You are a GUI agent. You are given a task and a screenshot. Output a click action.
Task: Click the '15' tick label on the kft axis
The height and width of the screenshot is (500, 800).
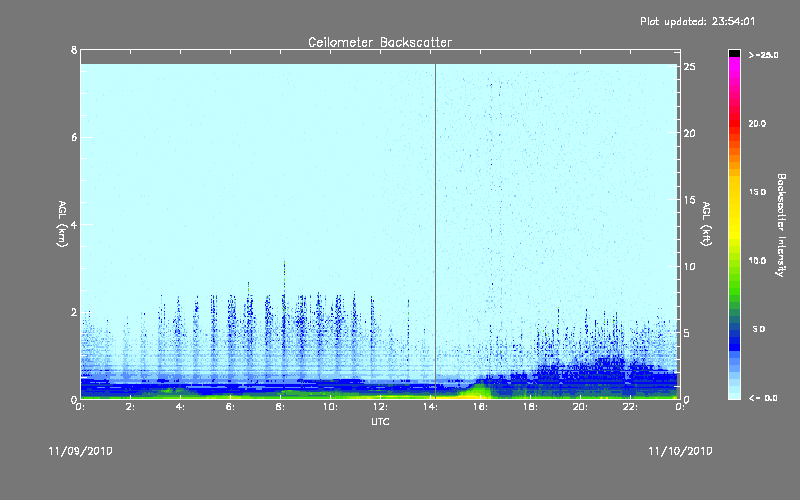(690, 200)
